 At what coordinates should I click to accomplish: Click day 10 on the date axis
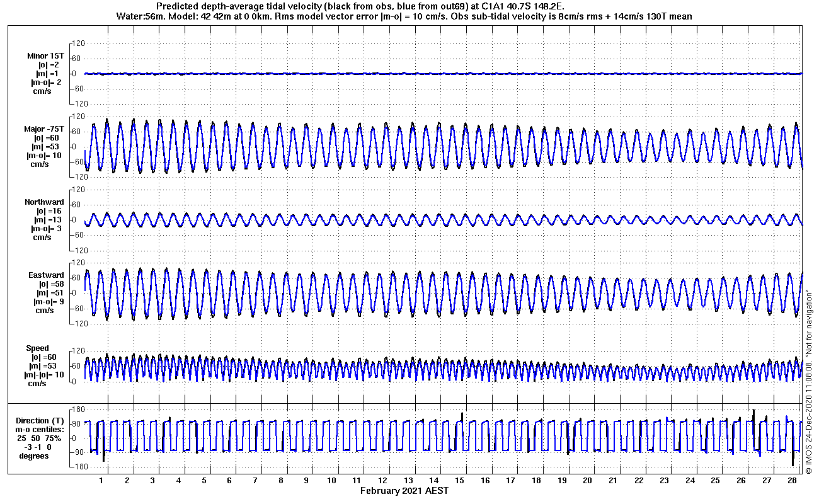coord(332,480)
